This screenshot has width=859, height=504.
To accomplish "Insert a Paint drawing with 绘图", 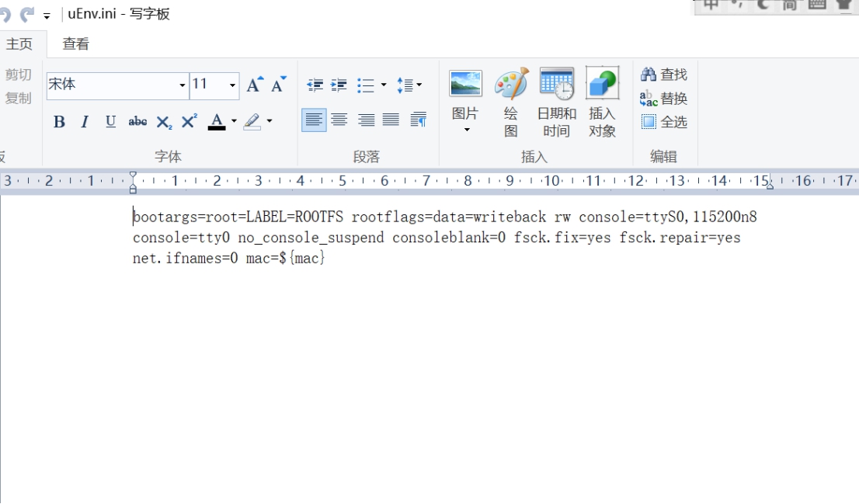I will [511, 102].
